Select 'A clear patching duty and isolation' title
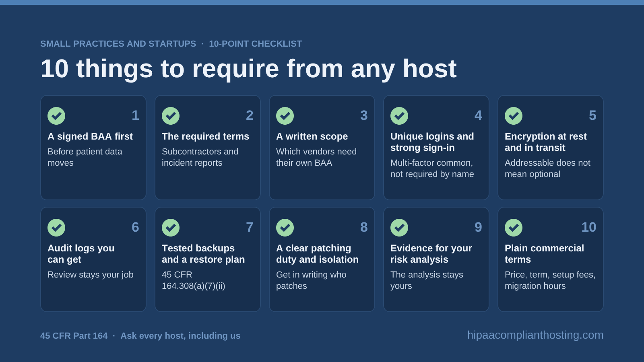Screen dimensions: 644x362 (317, 254)
